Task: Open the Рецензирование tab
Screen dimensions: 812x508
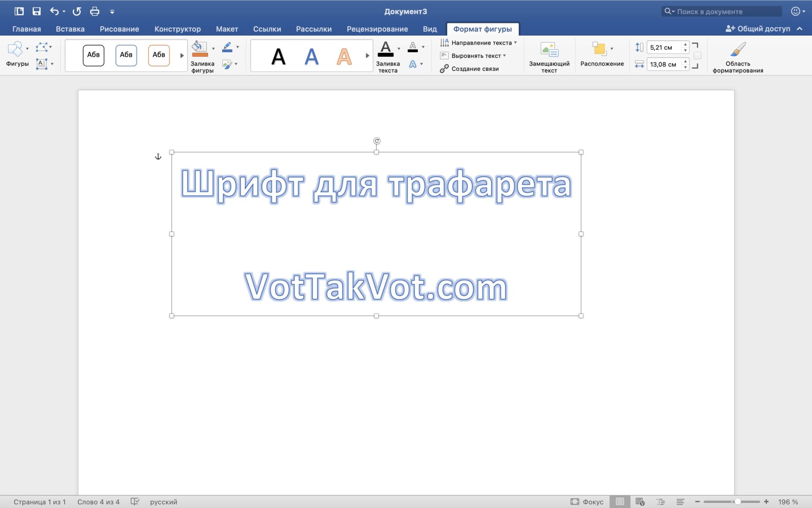Action: pos(377,29)
